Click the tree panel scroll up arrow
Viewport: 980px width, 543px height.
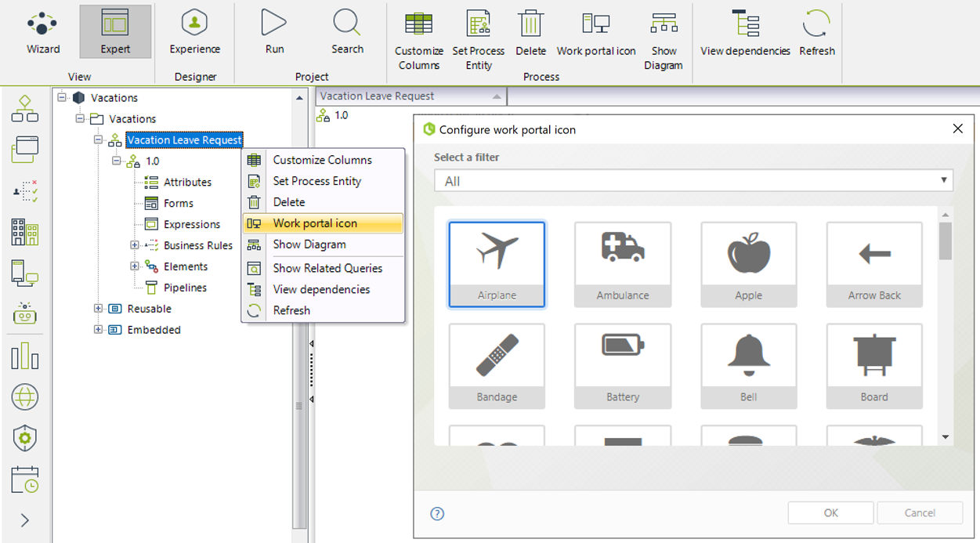[x=299, y=98]
